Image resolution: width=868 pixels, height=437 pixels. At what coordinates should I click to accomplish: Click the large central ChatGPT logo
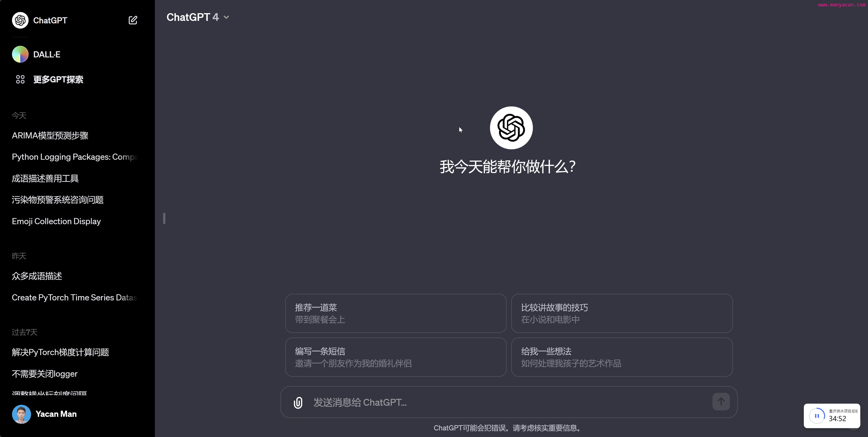[511, 128]
